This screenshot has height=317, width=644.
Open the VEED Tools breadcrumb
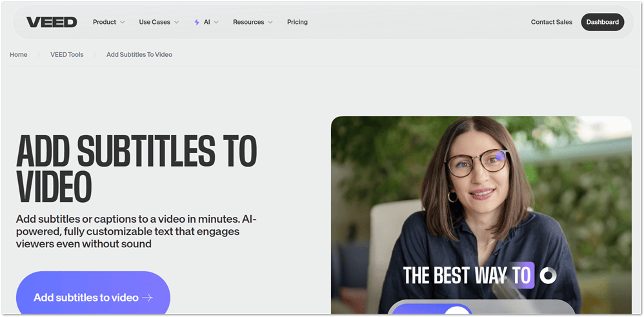67,54
